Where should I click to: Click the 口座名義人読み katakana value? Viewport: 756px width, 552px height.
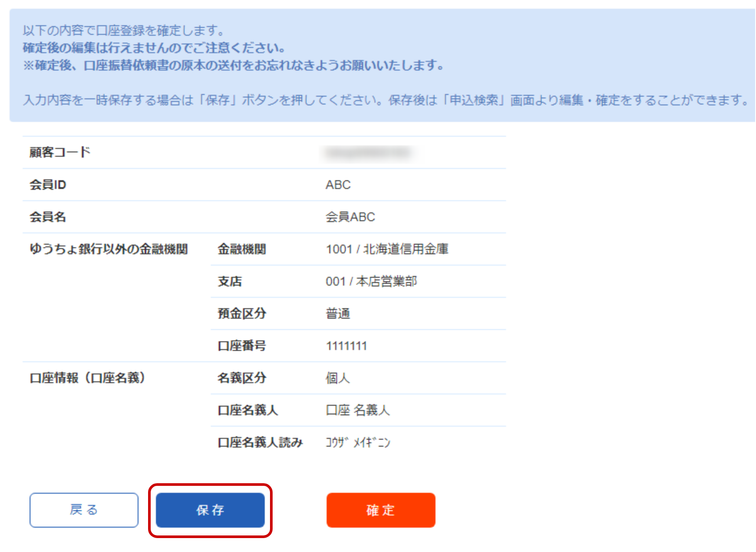(357, 442)
